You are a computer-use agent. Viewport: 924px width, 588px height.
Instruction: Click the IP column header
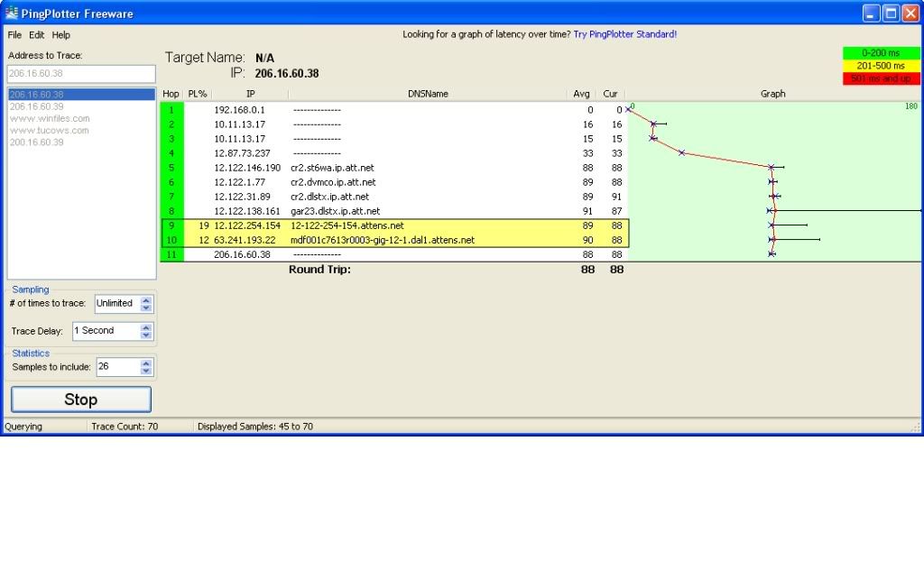pos(251,94)
